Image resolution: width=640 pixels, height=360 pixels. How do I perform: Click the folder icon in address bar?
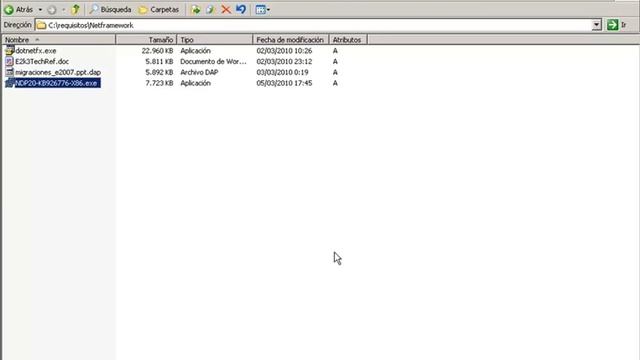pos(41,25)
